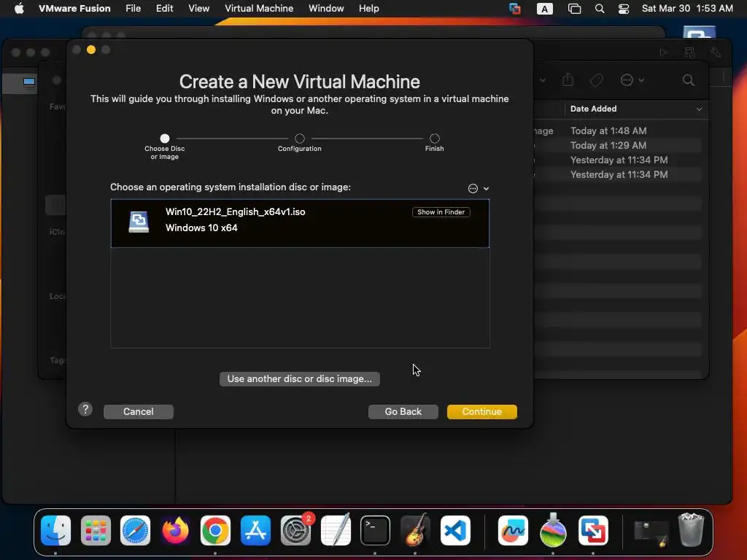Open Finder from the Dock

(55, 530)
